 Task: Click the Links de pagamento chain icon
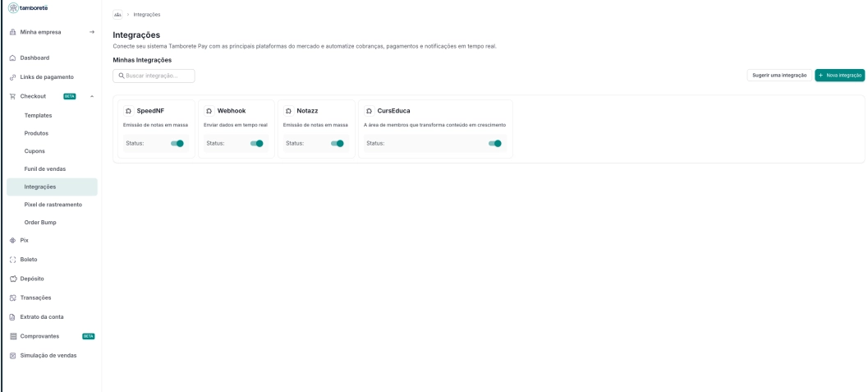[x=12, y=77]
